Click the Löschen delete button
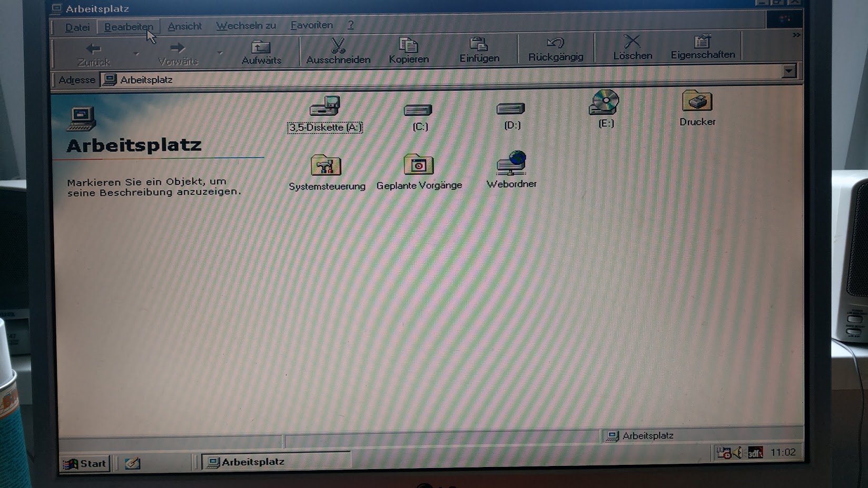The width and height of the screenshot is (868, 488). [633, 48]
